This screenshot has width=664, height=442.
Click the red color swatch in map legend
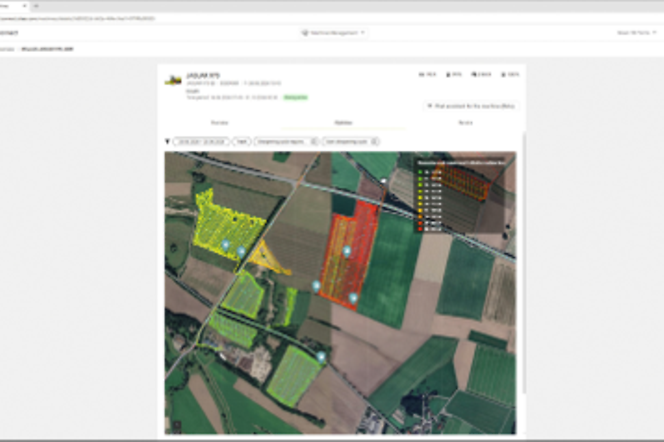tap(420, 229)
